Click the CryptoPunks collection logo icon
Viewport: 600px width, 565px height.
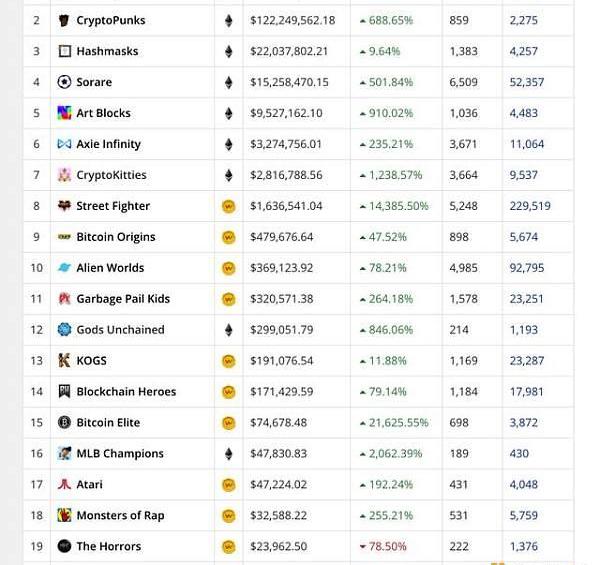tap(65, 20)
